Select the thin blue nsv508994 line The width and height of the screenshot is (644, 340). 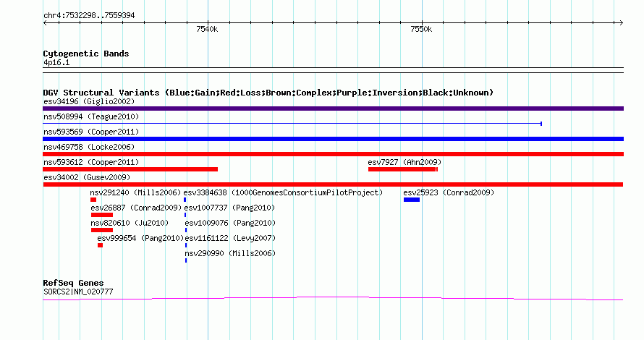tap(292, 124)
